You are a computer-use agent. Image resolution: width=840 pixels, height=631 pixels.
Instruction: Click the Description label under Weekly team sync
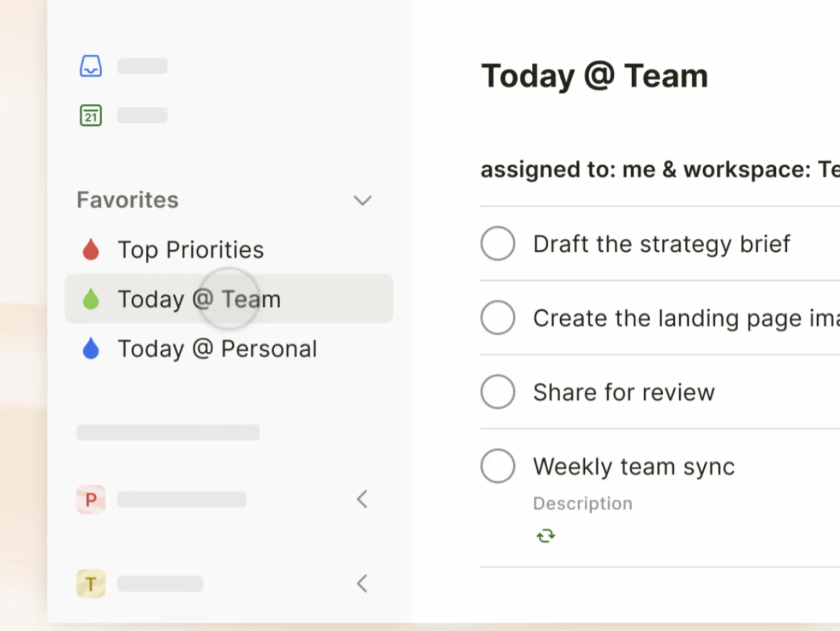[582, 503]
